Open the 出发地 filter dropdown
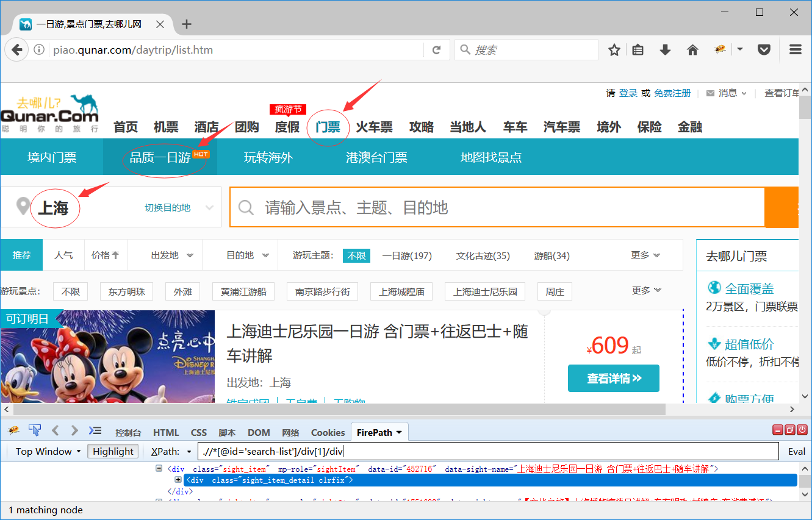The width and height of the screenshot is (812, 520). point(172,255)
